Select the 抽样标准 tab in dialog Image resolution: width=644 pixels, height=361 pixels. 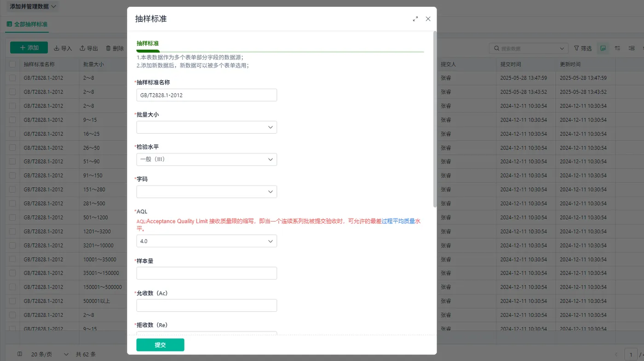[x=148, y=43]
